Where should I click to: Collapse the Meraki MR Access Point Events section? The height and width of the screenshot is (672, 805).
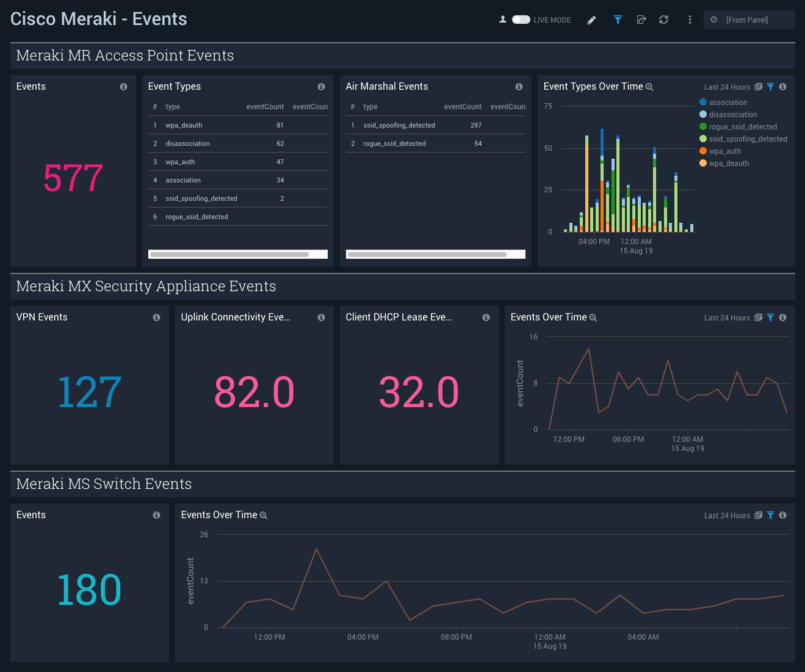pos(125,56)
